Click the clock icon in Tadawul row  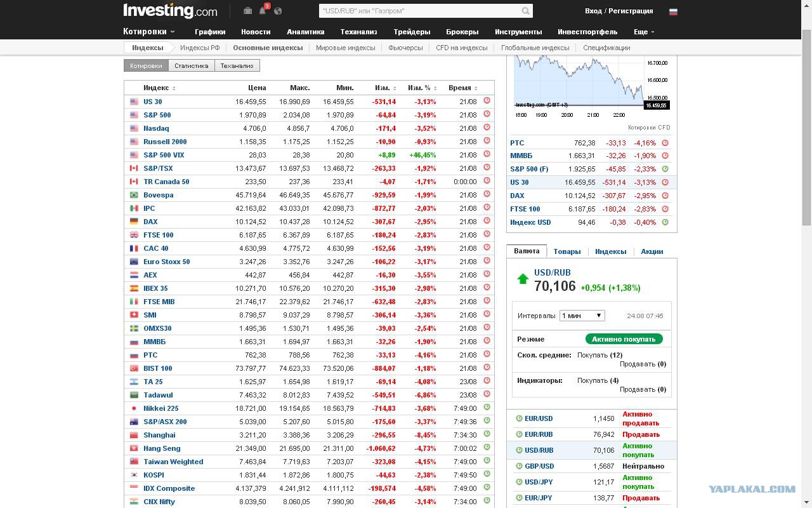[x=487, y=394]
